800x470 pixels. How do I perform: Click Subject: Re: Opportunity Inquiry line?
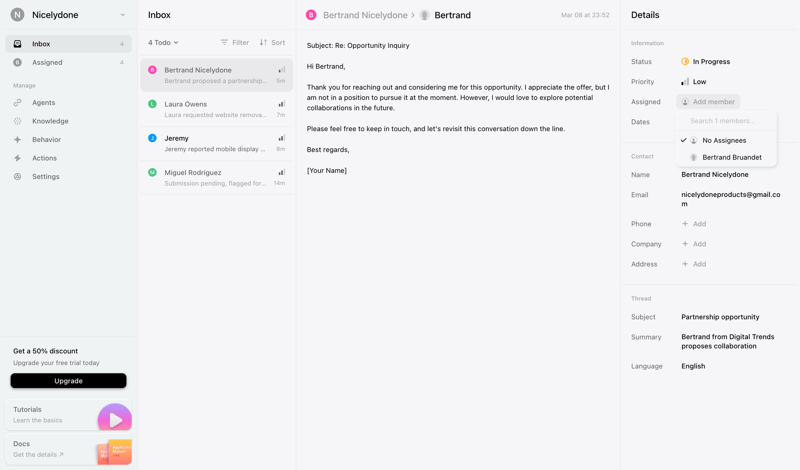tap(358, 45)
